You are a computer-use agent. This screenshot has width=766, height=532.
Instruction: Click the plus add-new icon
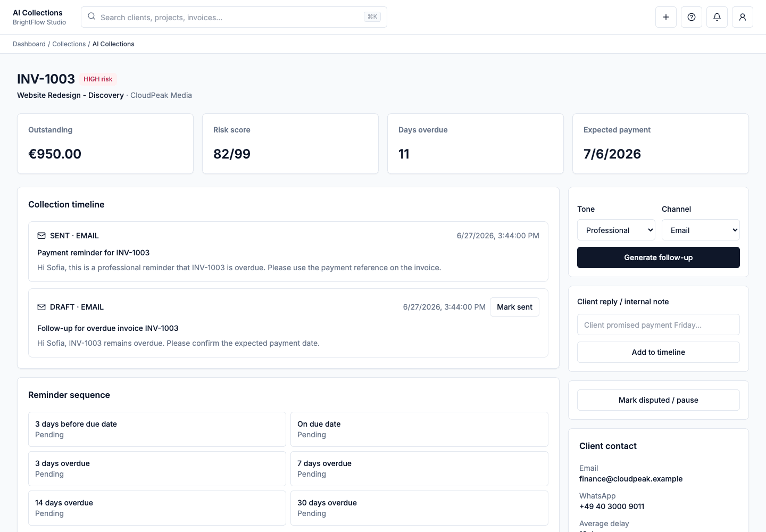coord(666,17)
